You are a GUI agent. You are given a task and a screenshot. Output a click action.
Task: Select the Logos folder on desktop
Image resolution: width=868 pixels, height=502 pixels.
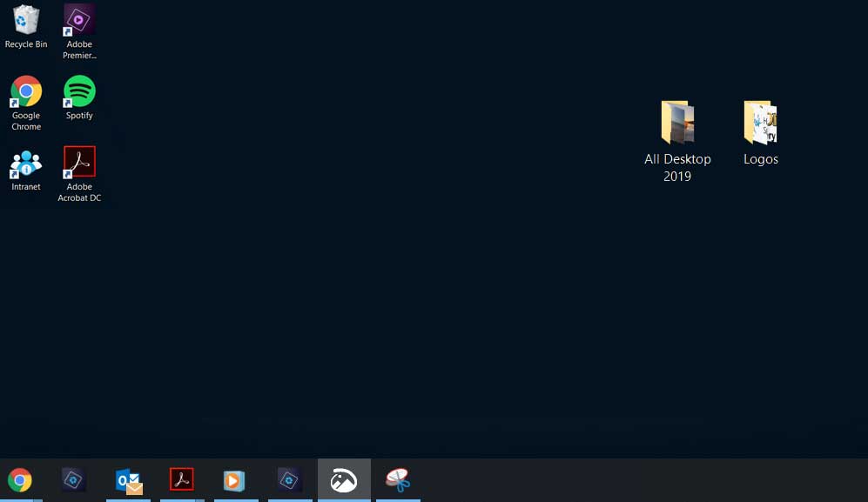761,133
